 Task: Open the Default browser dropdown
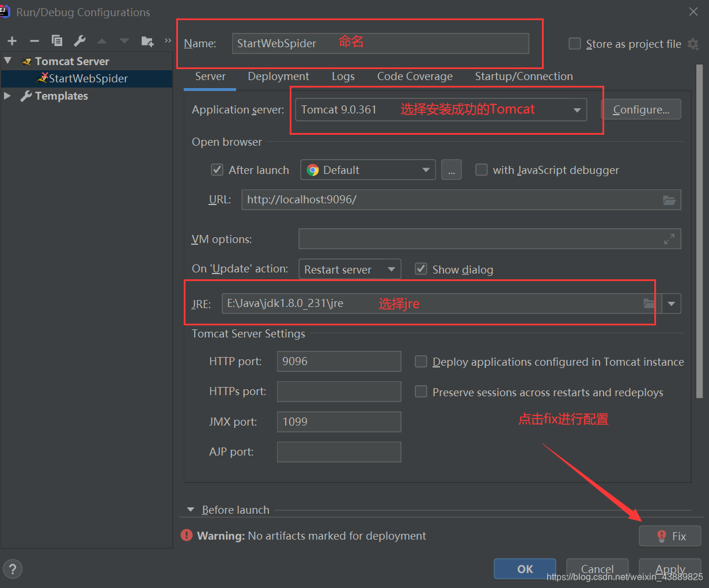pyautogui.click(x=368, y=170)
